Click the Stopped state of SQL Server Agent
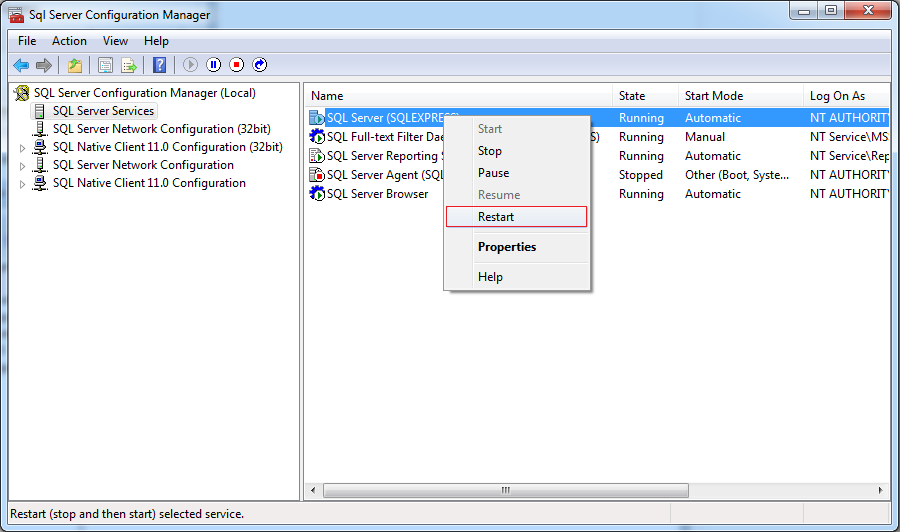The width and height of the screenshot is (900, 532). click(x=641, y=174)
